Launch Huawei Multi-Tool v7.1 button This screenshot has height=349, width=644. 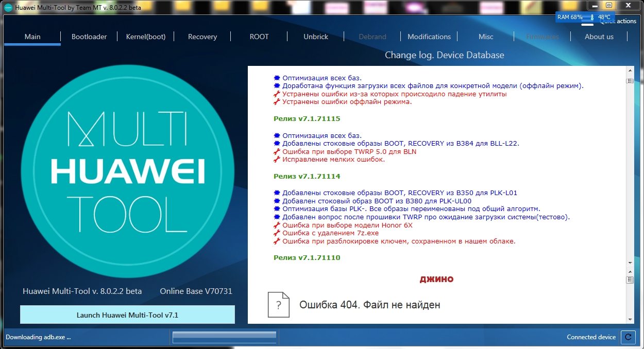point(127,315)
